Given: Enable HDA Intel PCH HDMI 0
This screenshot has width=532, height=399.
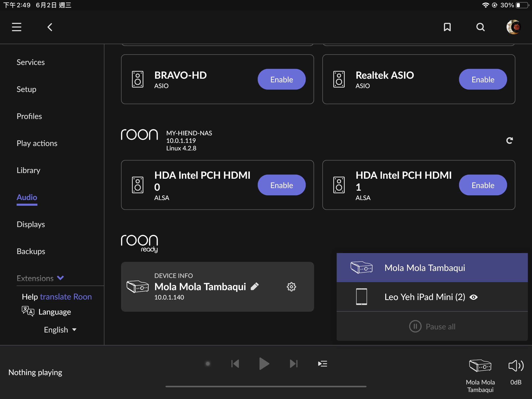Looking at the screenshot, I should click(282, 185).
